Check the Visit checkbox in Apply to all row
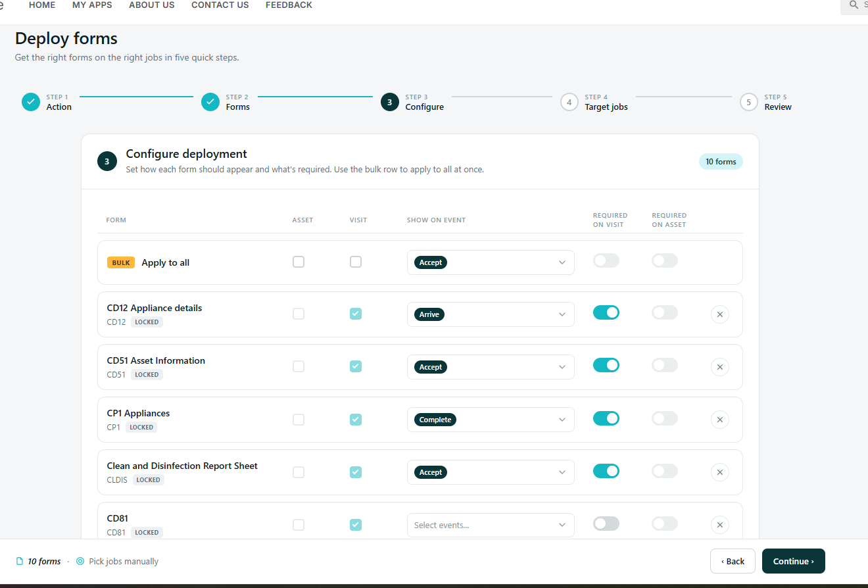 pos(356,262)
